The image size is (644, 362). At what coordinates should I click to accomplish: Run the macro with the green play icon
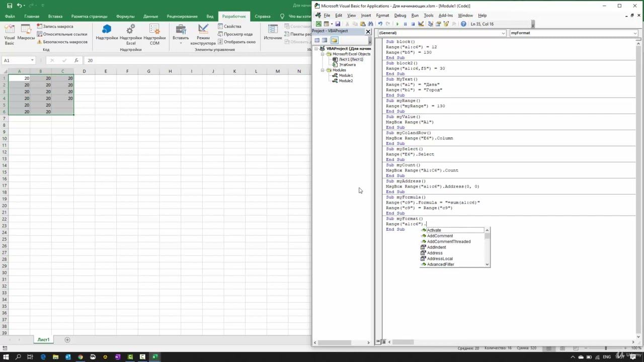pyautogui.click(x=397, y=24)
